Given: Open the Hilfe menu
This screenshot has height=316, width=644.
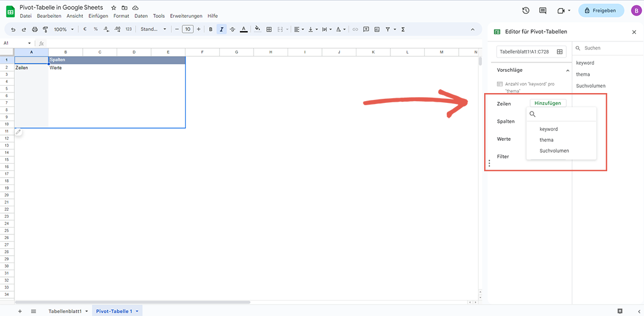Looking at the screenshot, I should [213, 16].
